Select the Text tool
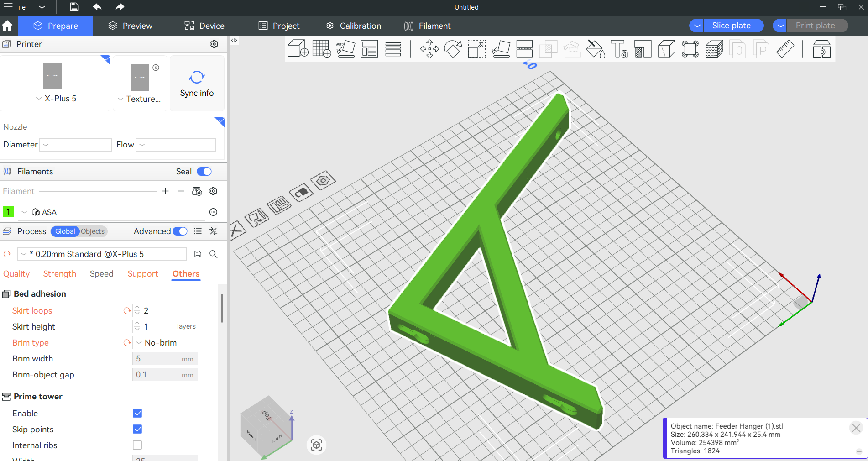The image size is (868, 461). 619,49
